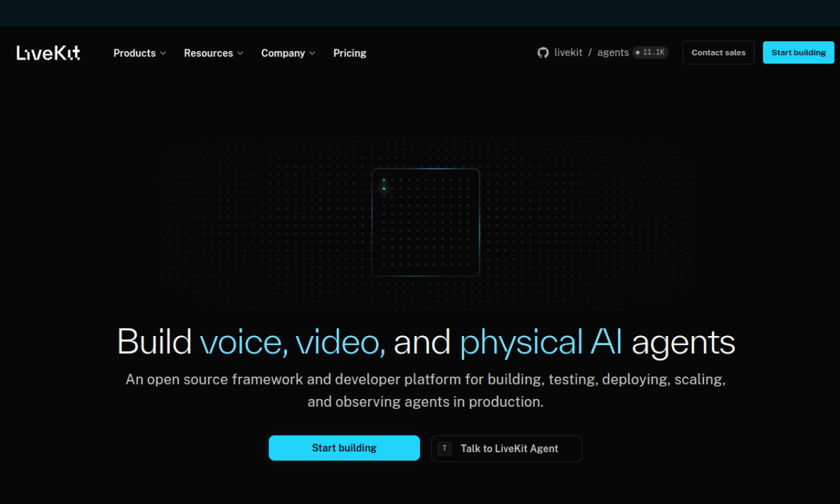The image size is (840, 504).
Task: Click the T key icon beside Talk to LiveKit Agent
Action: (x=444, y=448)
